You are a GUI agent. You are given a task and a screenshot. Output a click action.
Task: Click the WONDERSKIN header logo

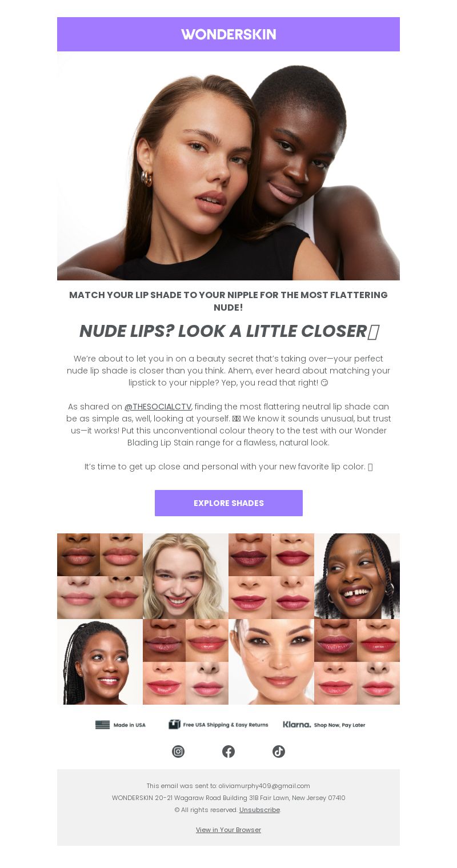point(228,34)
